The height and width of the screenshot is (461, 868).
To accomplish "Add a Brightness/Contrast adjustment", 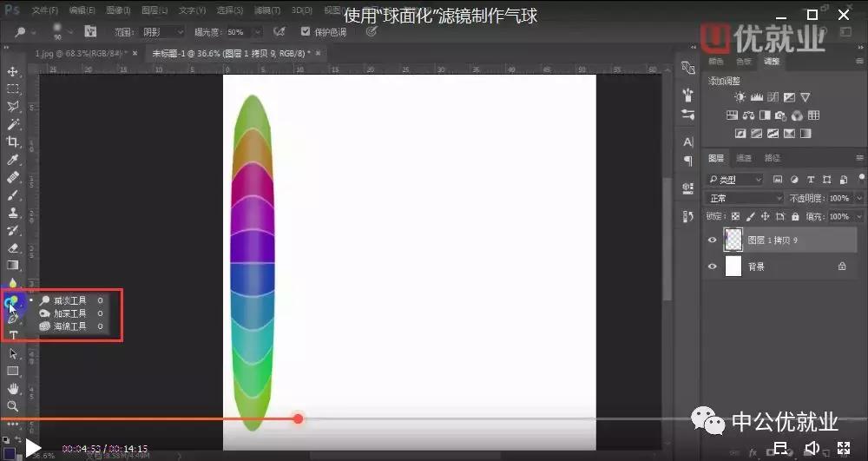I will click(740, 97).
